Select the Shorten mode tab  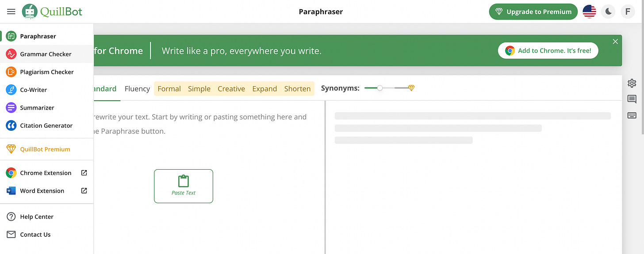click(297, 89)
